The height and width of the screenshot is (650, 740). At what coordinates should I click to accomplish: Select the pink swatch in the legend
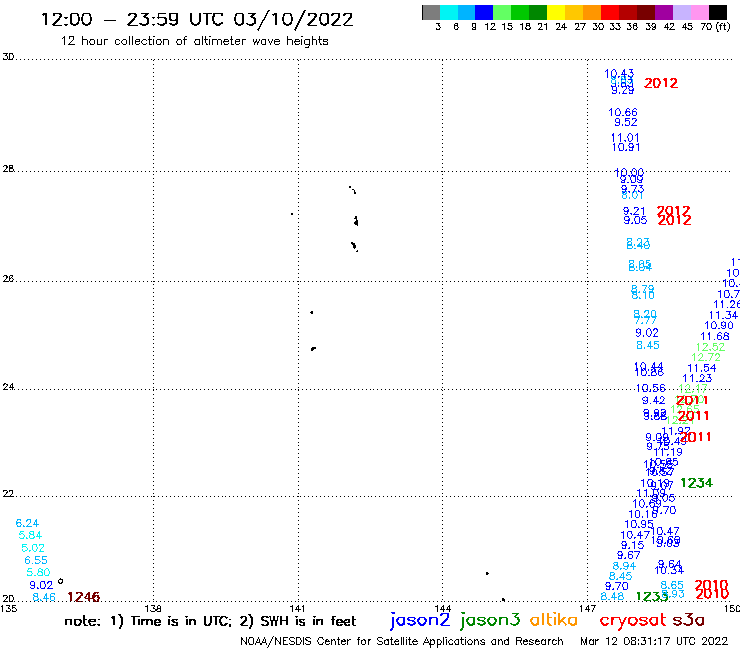coord(699,12)
